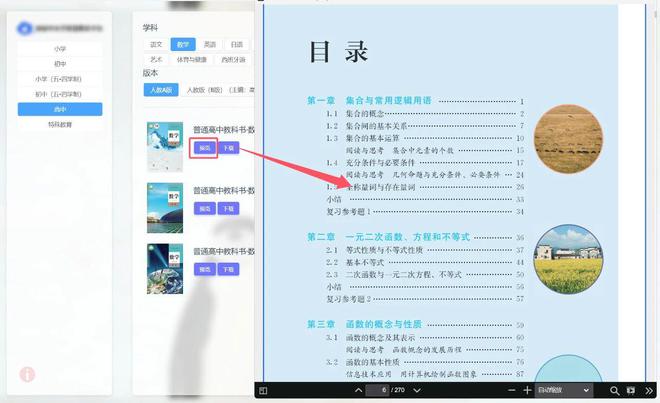Screen dimensions: 660x403
Task: Select the highlighted 高中 sidebar item
Action: click(x=60, y=109)
